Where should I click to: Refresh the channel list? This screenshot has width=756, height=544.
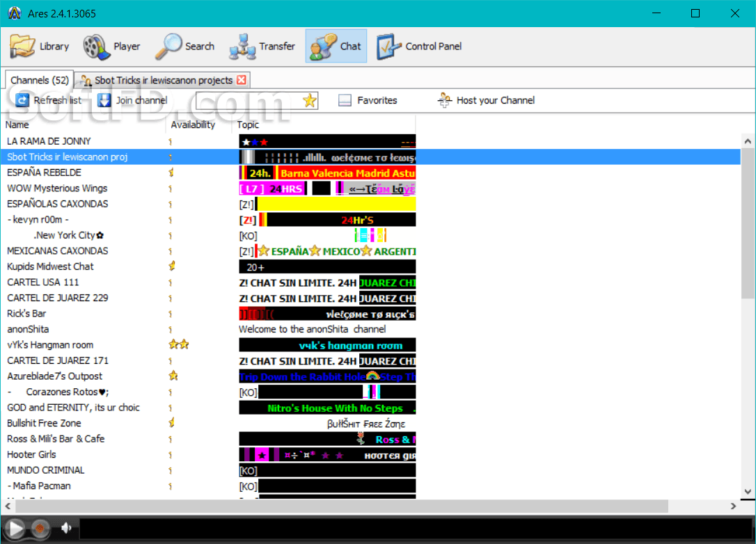click(x=49, y=100)
